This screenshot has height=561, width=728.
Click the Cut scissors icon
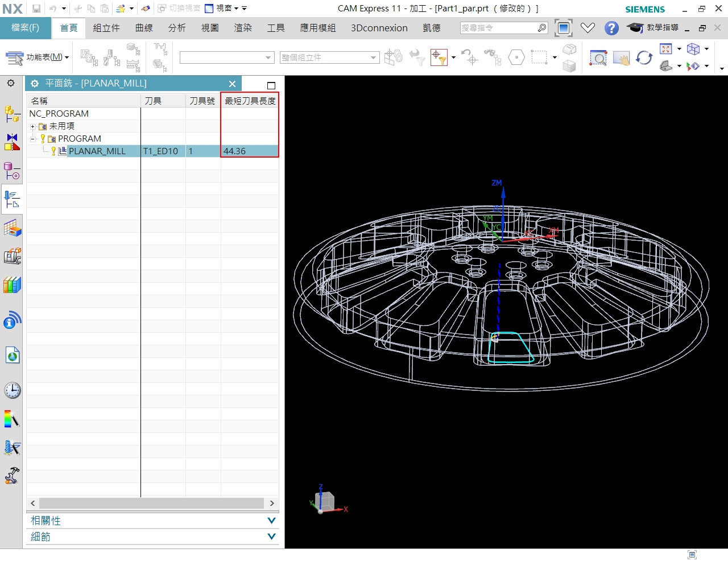78,9
